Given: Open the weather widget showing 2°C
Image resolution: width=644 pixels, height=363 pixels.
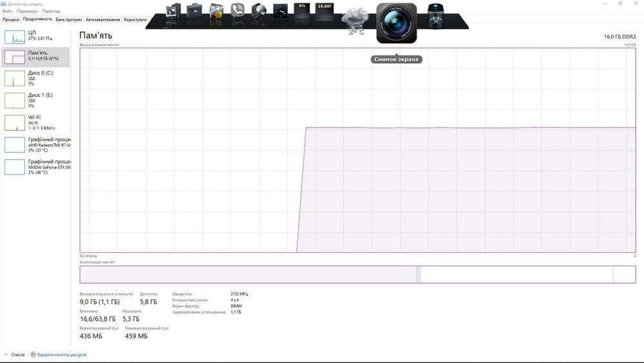Looking at the screenshot, I should (x=355, y=21).
